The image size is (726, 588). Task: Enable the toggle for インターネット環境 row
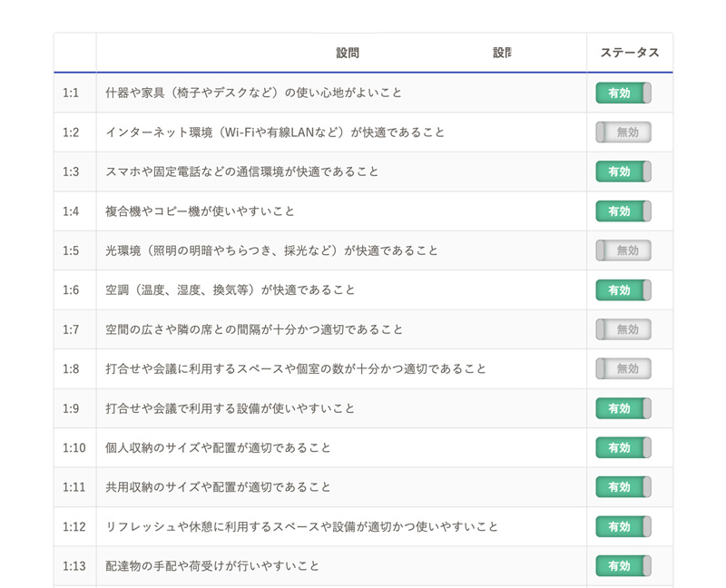click(x=623, y=132)
